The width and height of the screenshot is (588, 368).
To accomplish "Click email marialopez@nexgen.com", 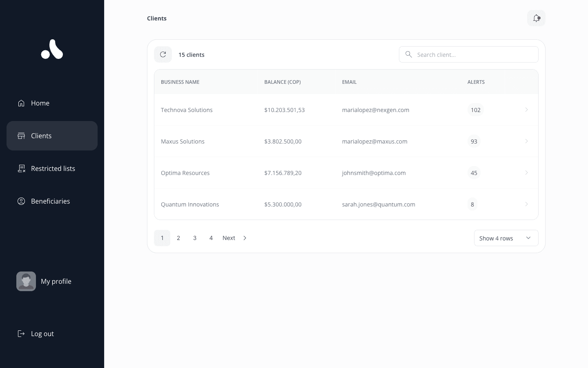I will 376,110.
